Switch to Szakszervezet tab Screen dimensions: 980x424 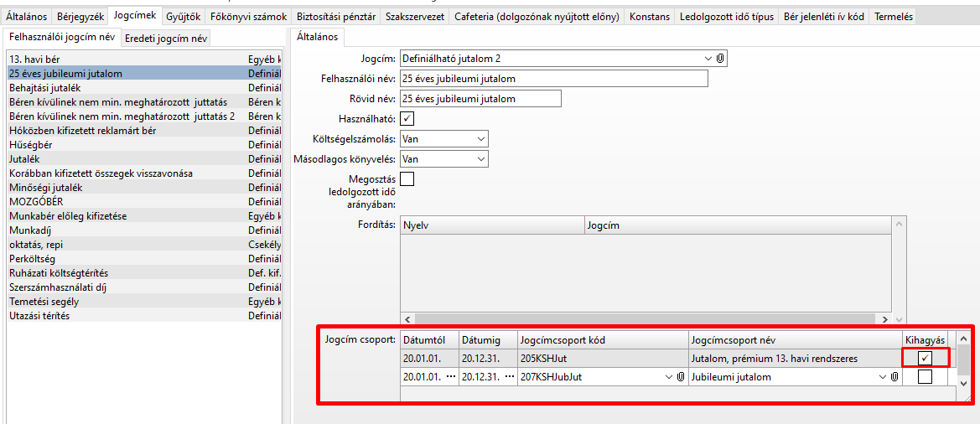pos(415,17)
